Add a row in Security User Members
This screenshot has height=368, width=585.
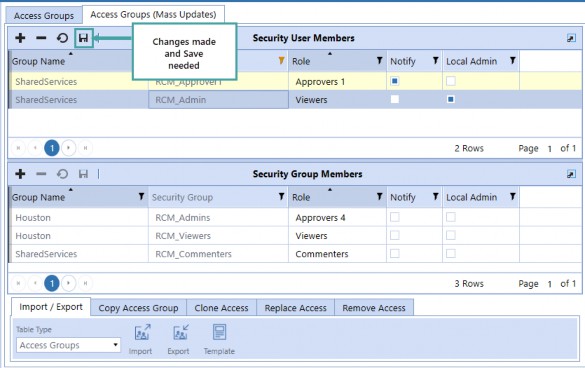point(20,38)
